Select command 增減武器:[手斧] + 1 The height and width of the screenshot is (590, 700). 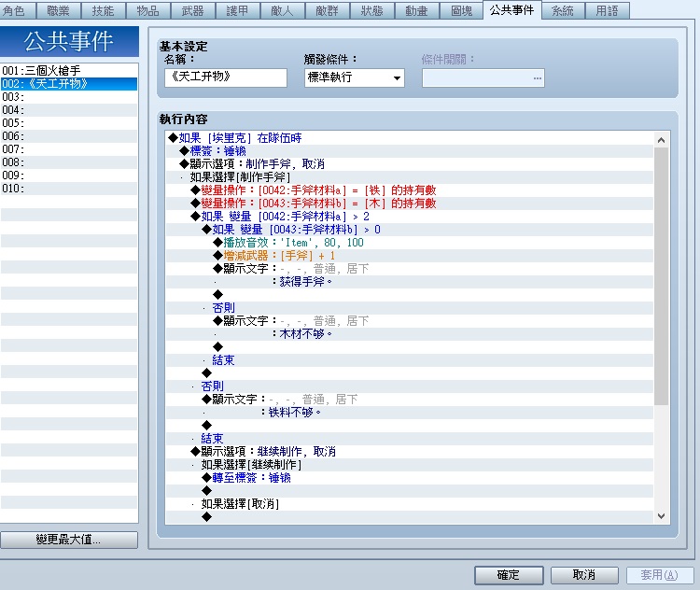click(410, 256)
